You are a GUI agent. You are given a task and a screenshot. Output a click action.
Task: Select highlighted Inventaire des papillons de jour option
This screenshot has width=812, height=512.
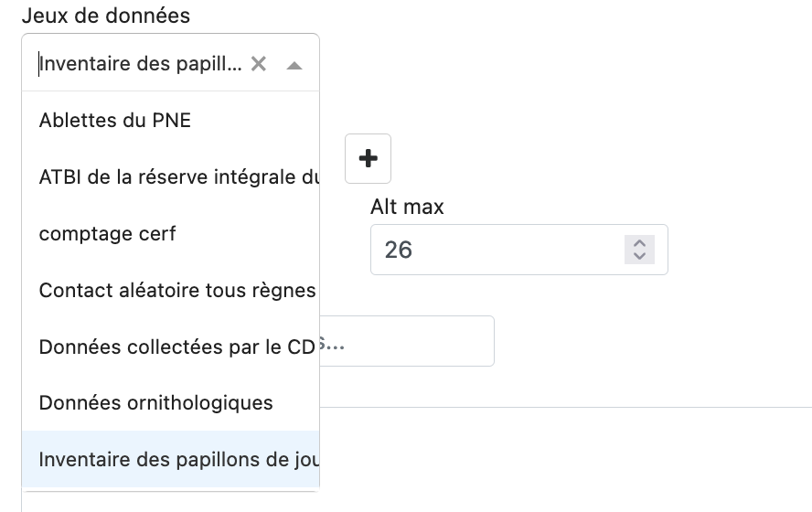pyautogui.click(x=170, y=459)
